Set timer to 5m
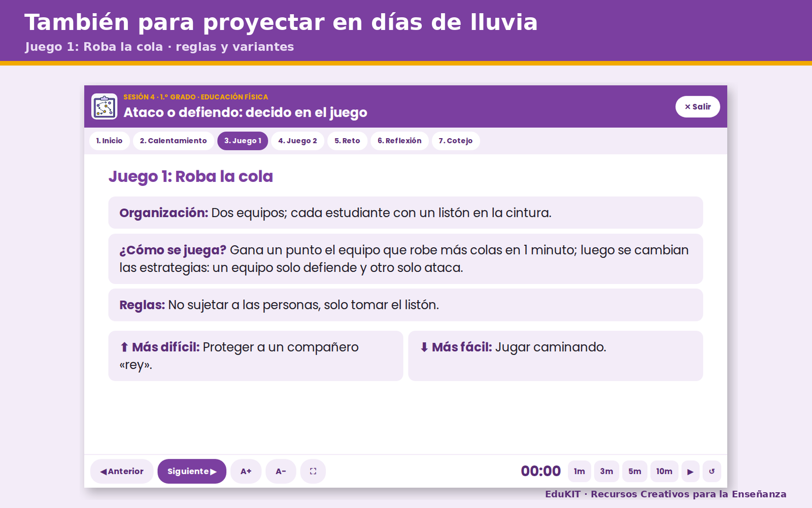812x508 pixels. click(635, 471)
